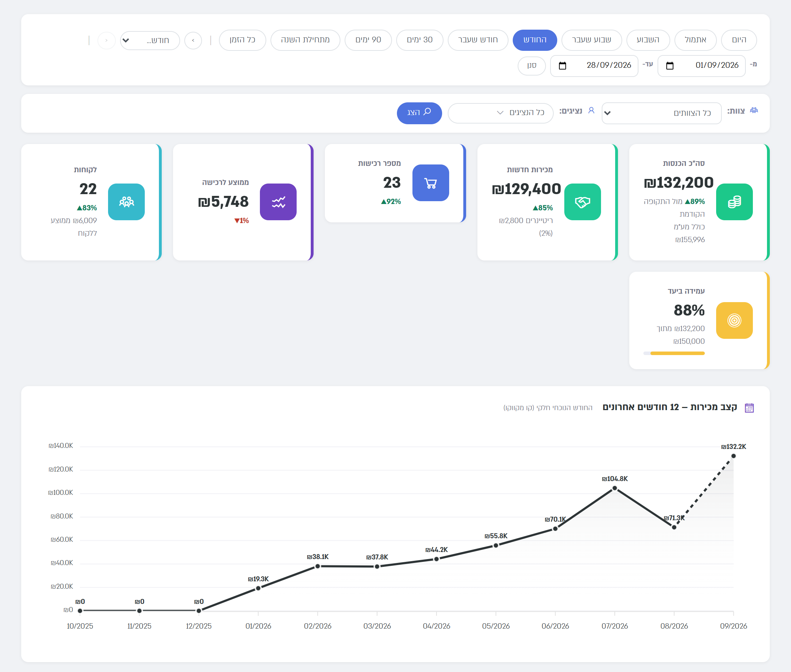Click the enabled period arrow beside כל הזמן

(x=193, y=40)
